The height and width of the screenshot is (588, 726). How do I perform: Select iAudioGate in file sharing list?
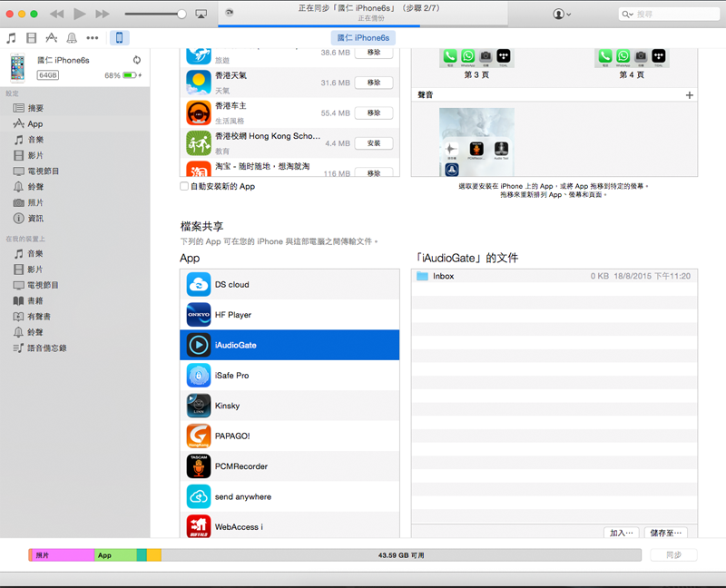(x=289, y=345)
